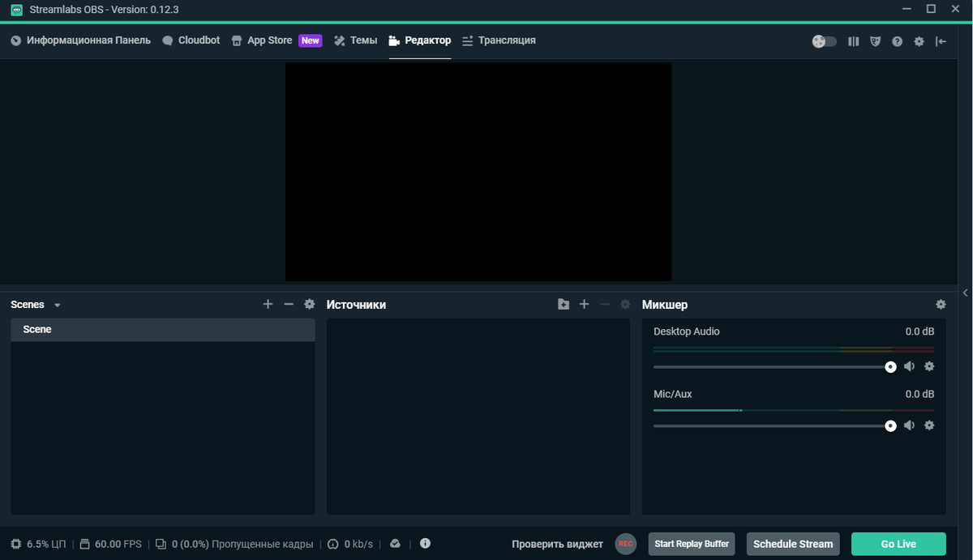Screen dimensions: 973x560
Task: Open settings gear in top bar
Action: [919, 41]
